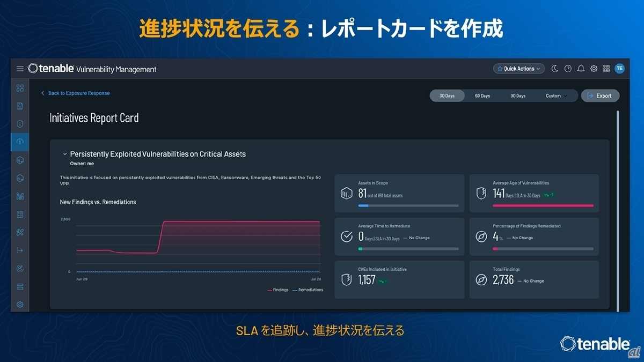Click the Average Age of Vulnerabilities progress bar
Screen dimensions: 644x362
coord(543,205)
